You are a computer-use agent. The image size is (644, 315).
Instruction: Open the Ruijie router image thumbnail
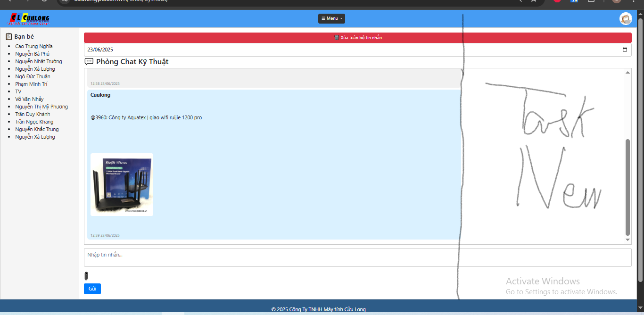pyautogui.click(x=122, y=184)
